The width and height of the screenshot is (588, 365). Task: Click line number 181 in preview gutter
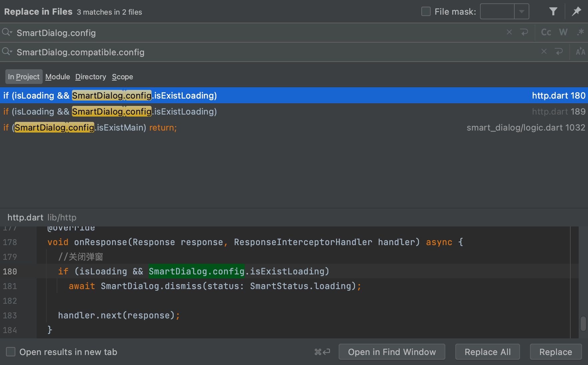[10, 286]
